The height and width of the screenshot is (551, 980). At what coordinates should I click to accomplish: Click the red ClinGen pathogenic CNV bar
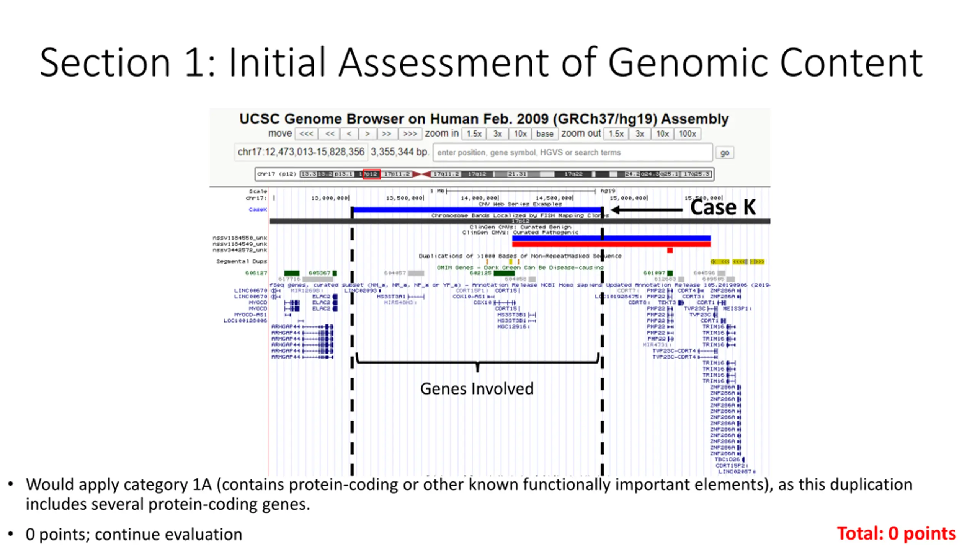point(611,244)
